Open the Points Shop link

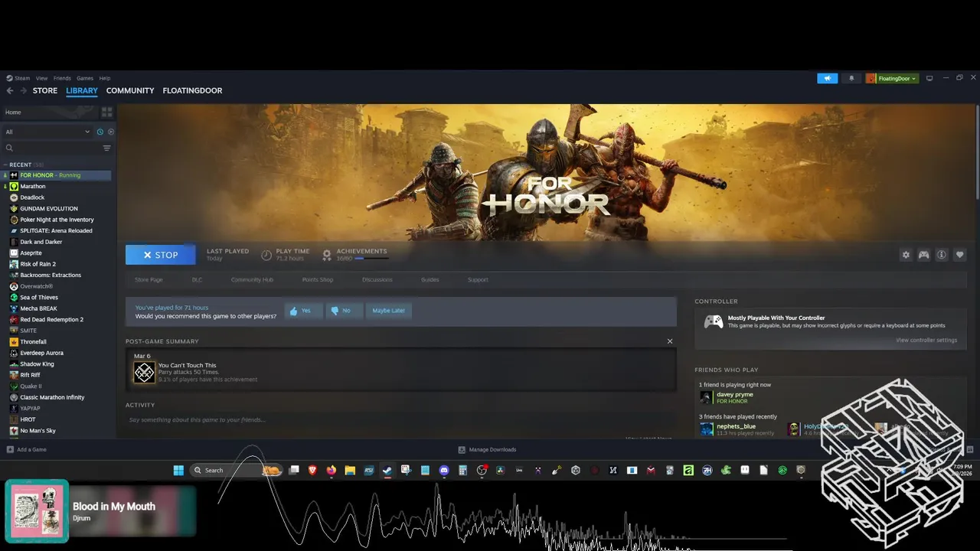[x=318, y=279]
